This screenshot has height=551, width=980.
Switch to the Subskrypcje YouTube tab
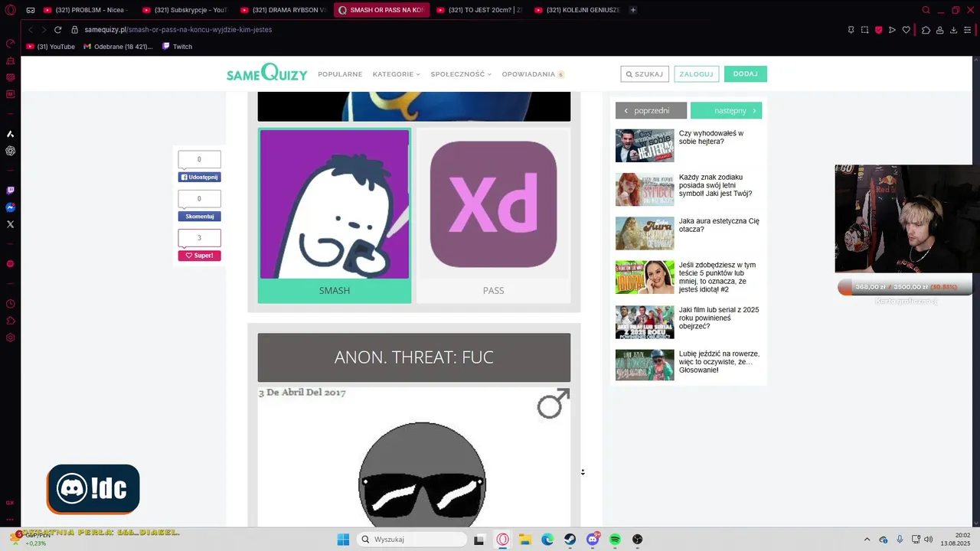pyautogui.click(x=187, y=10)
